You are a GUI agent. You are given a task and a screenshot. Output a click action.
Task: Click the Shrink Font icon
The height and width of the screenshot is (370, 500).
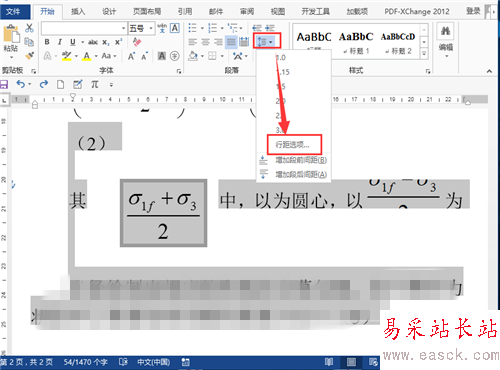tap(144, 56)
